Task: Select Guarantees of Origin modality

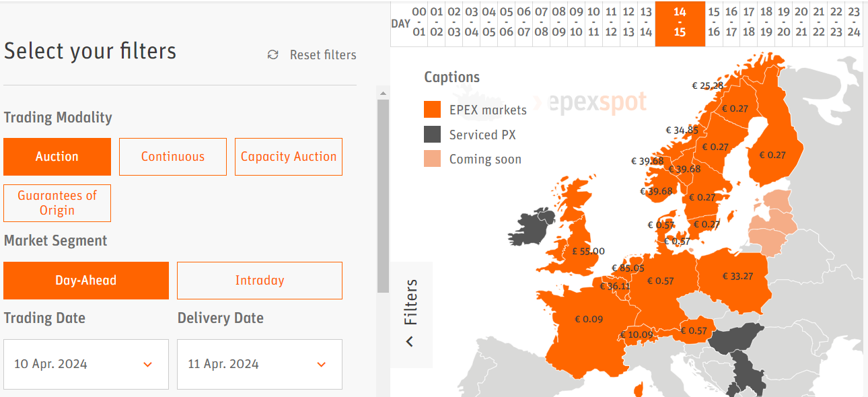Action: click(x=57, y=203)
